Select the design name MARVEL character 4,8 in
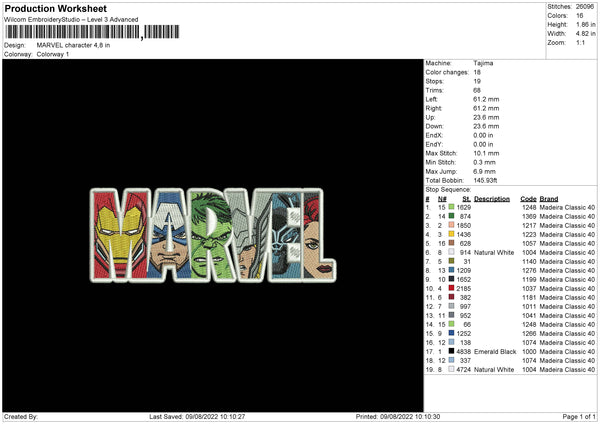The height and width of the screenshot is (424, 600). click(x=73, y=45)
